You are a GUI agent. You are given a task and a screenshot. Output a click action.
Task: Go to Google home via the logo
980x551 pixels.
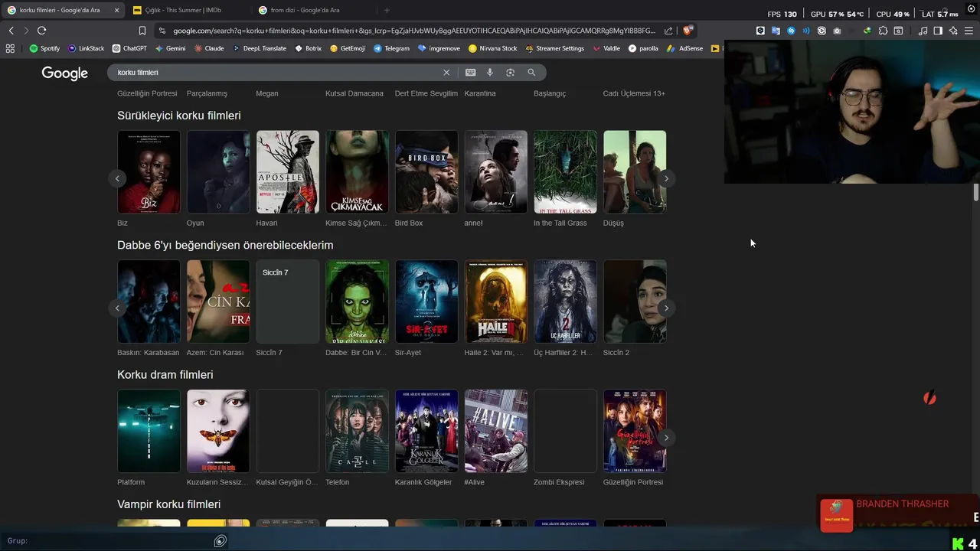[x=65, y=73]
